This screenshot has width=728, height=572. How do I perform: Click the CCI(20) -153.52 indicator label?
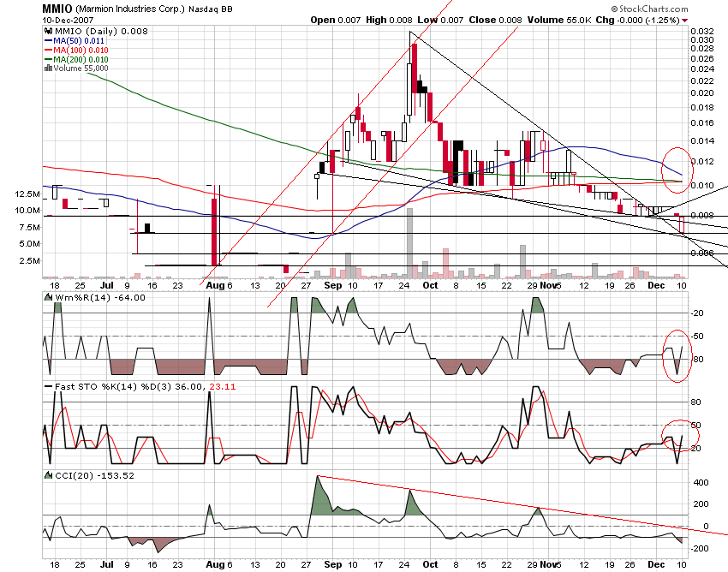(95, 476)
